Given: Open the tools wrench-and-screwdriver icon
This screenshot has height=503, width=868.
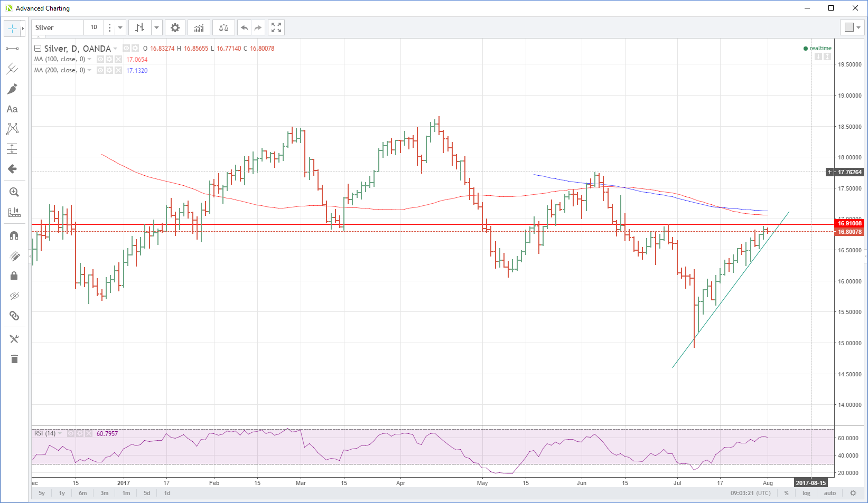Looking at the screenshot, I should pyautogui.click(x=14, y=339).
